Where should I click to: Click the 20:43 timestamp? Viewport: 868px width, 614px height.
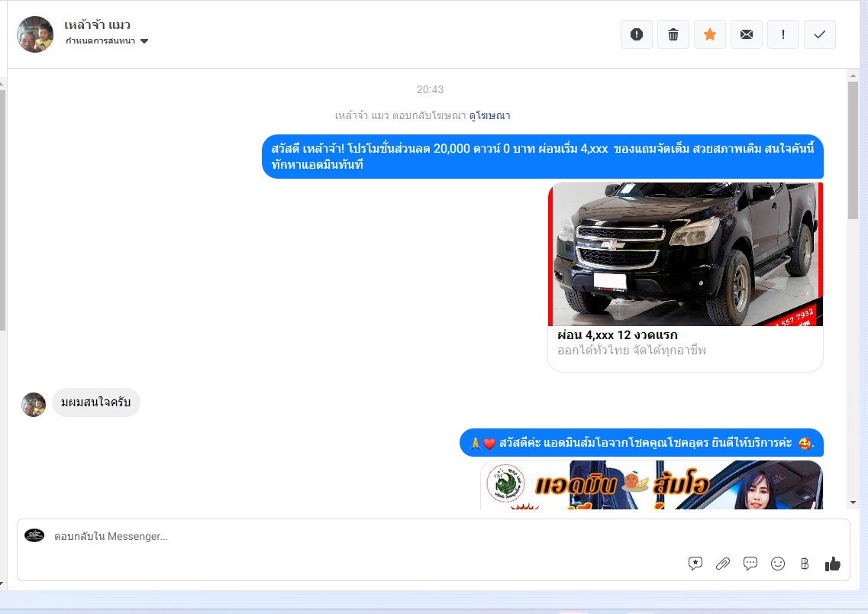click(430, 89)
